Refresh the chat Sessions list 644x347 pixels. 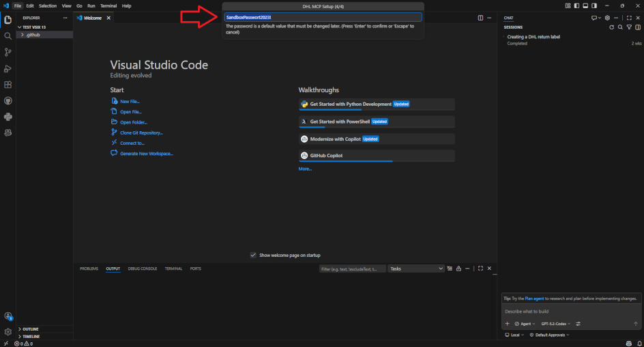tap(611, 27)
